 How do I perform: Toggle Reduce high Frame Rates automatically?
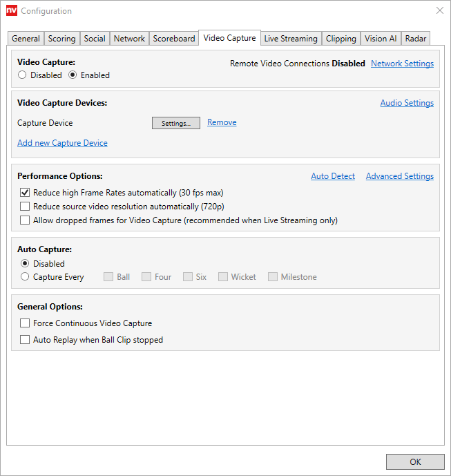(x=26, y=193)
